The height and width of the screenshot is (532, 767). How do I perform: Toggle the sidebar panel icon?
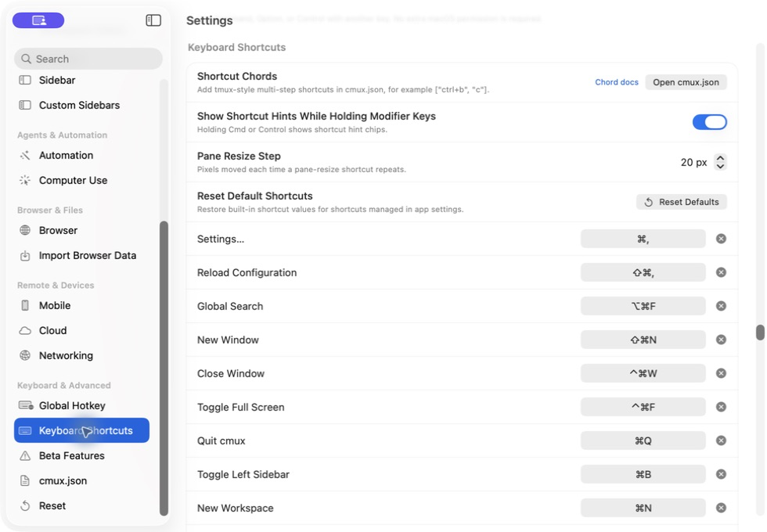pyautogui.click(x=153, y=20)
